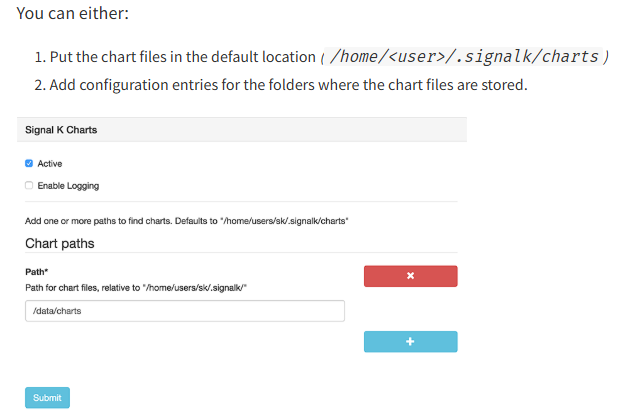Image resolution: width=641 pixels, height=420 pixels.
Task: Click the blue plus add path button
Action: [x=410, y=342]
